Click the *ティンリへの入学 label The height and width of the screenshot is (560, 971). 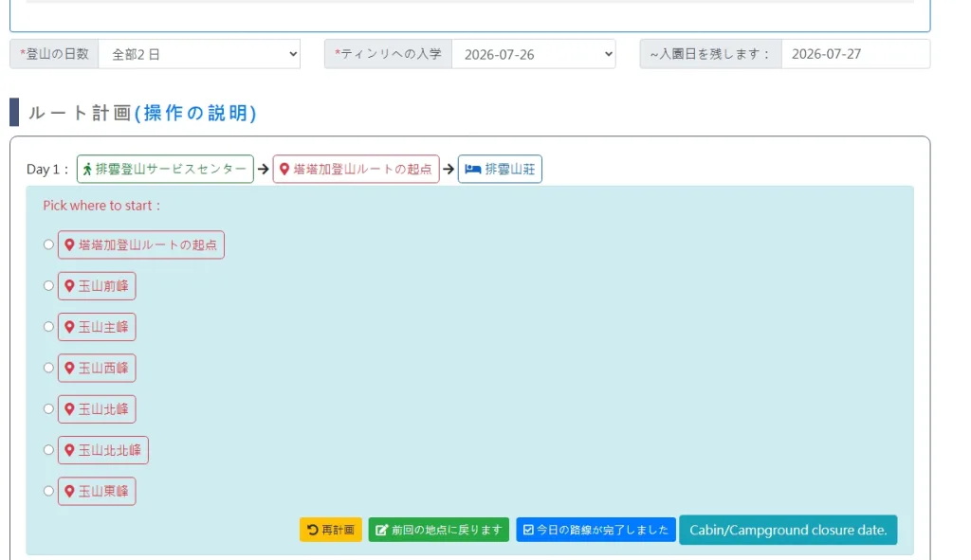(388, 54)
